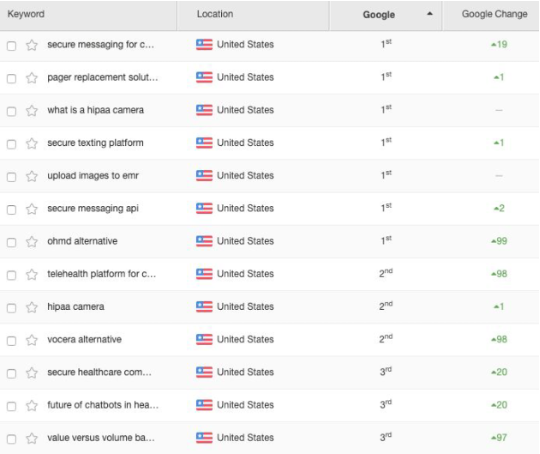The width and height of the screenshot is (540, 454).
Task: Open the 'secure messaging for c...' keyword
Action: (x=101, y=45)
